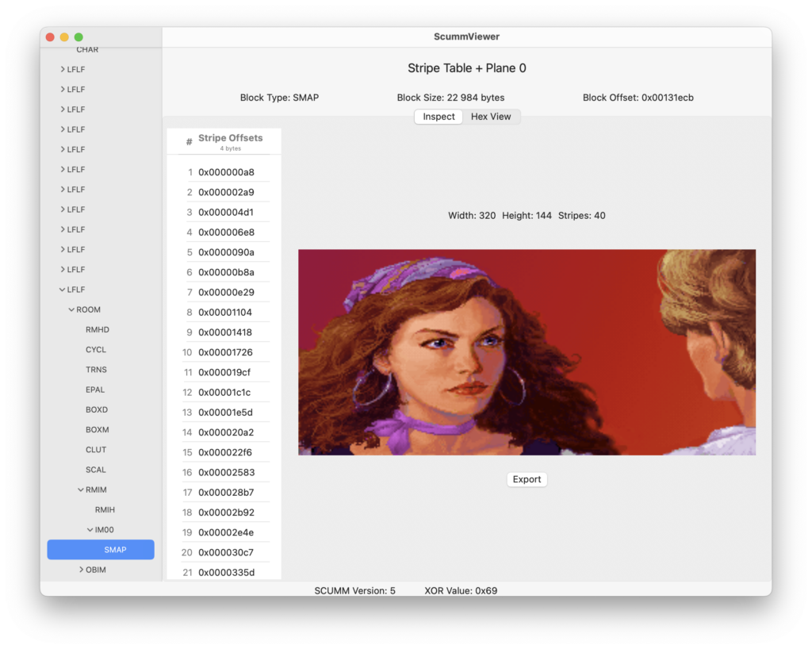Click the green zoom window button
Screen dimensions: 812x649
(79, 37)
